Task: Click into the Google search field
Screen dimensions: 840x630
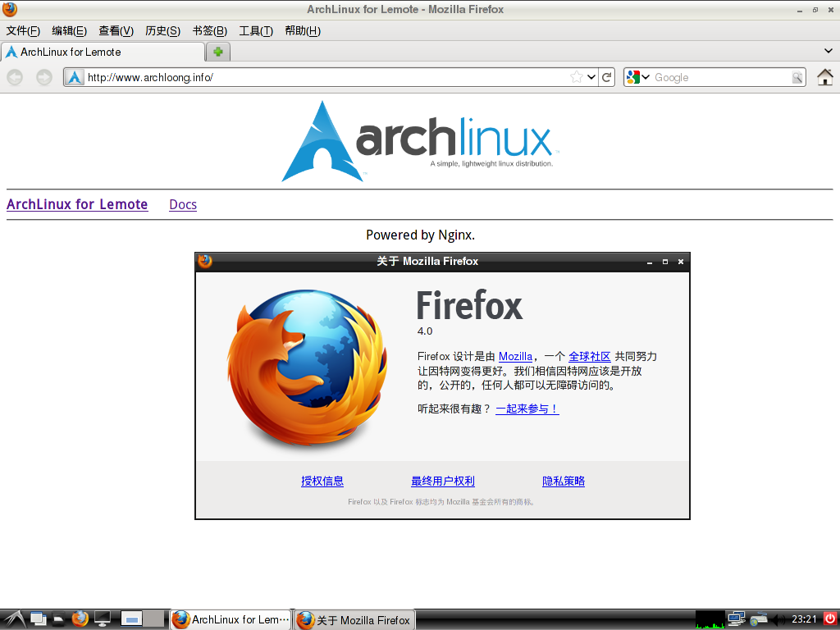Action: pyautogui.click(x=721, y=78)
